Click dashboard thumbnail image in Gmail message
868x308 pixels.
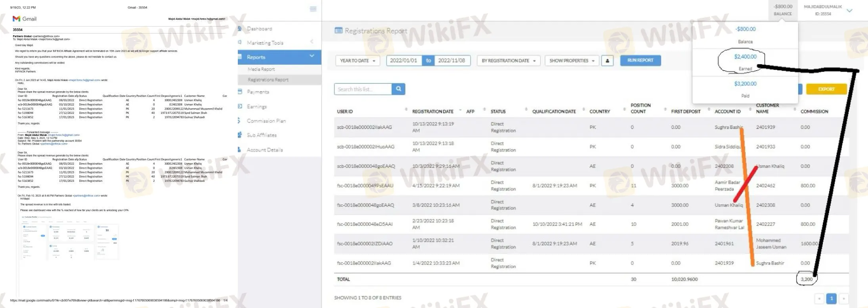70,237
